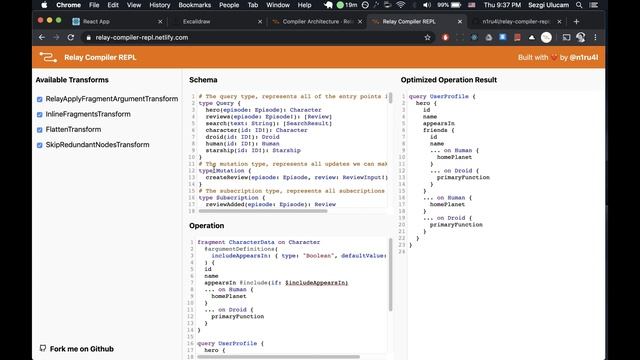Open @n1ru4l author link
The image size is (640, 360).
[584, 58]
